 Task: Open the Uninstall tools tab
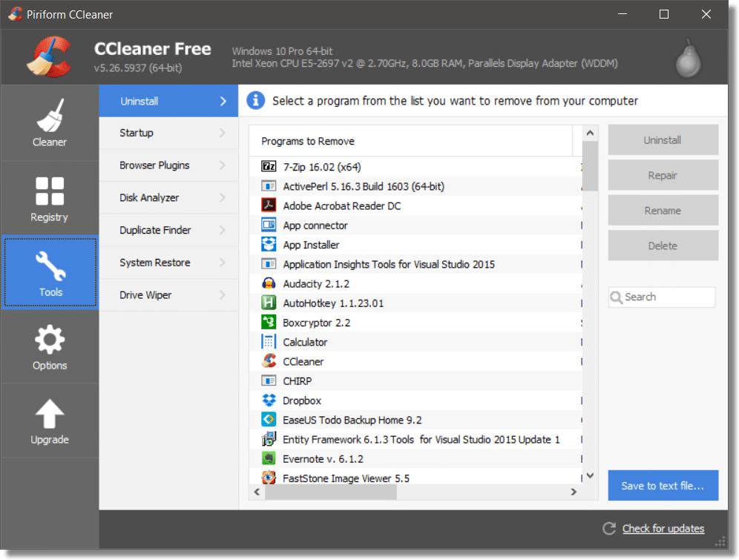coord(168,101)
